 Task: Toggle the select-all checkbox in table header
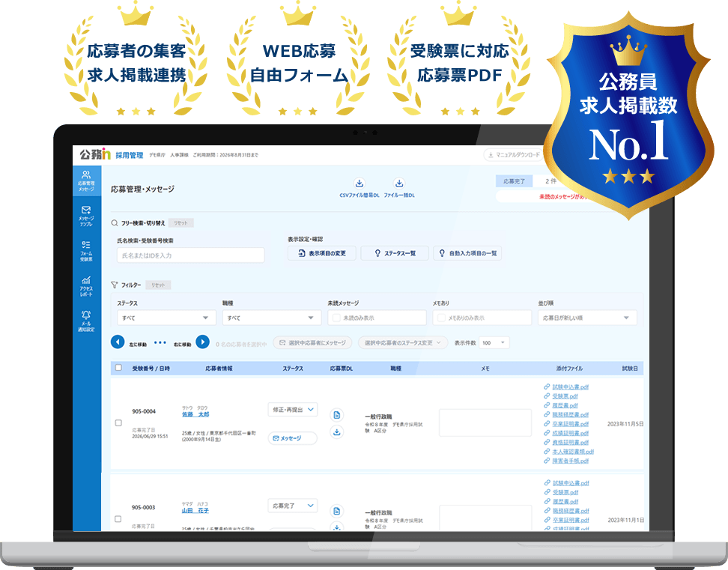pos(118,368)
